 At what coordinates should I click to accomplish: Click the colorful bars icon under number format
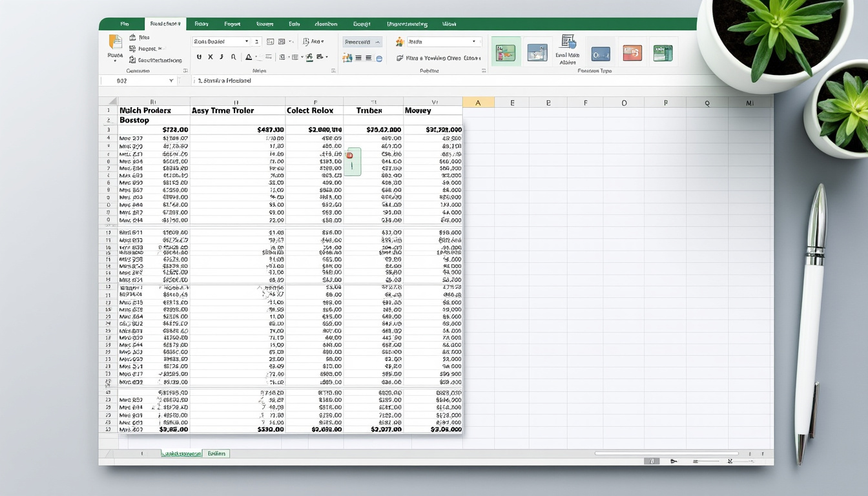pyautogui.click(x=347, y=58)
